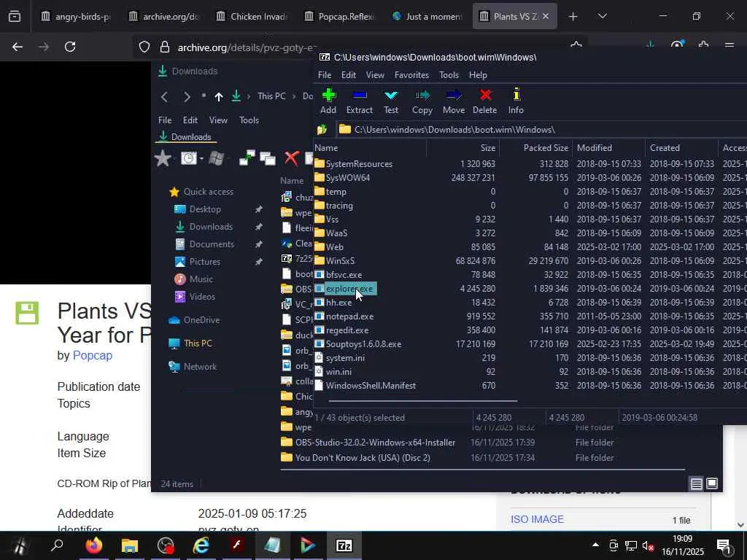Click the ISO IMAGE download link
747x560 pixels.
(x=537, y=519)
